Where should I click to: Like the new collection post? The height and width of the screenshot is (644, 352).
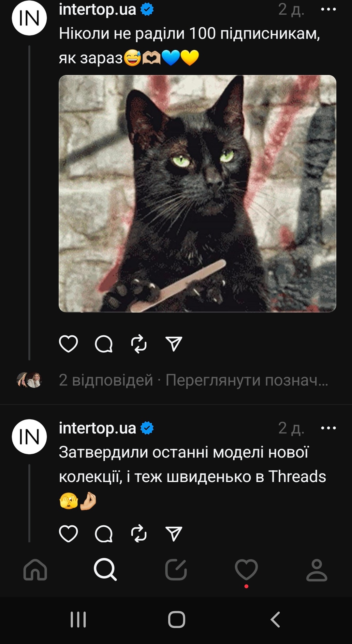[x=68, y=534]
